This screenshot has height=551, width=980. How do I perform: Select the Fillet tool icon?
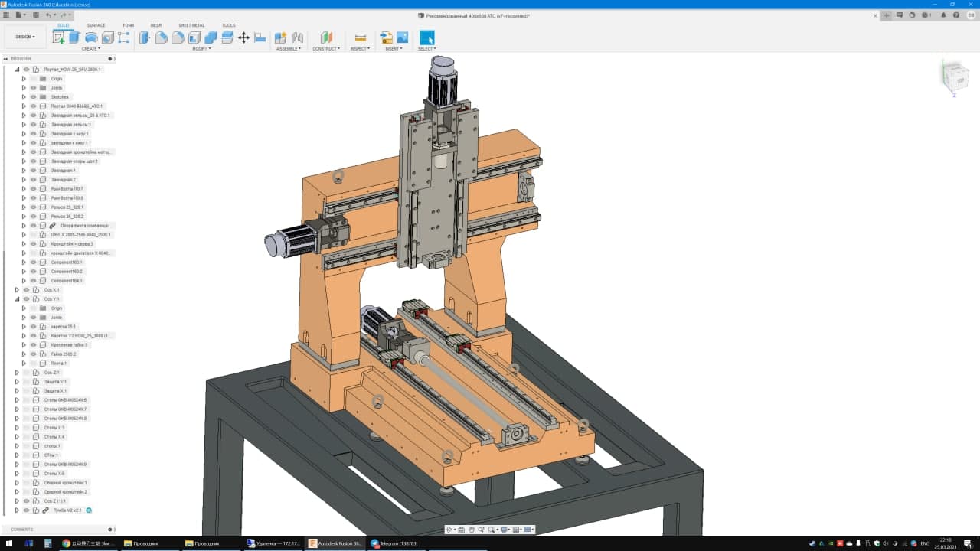pos(162,37)
